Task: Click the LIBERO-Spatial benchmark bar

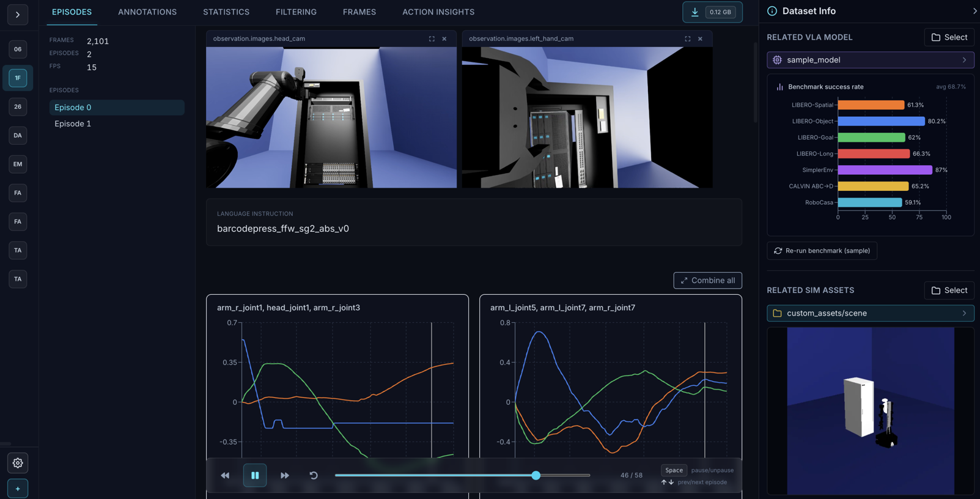Action: (871, 105)
